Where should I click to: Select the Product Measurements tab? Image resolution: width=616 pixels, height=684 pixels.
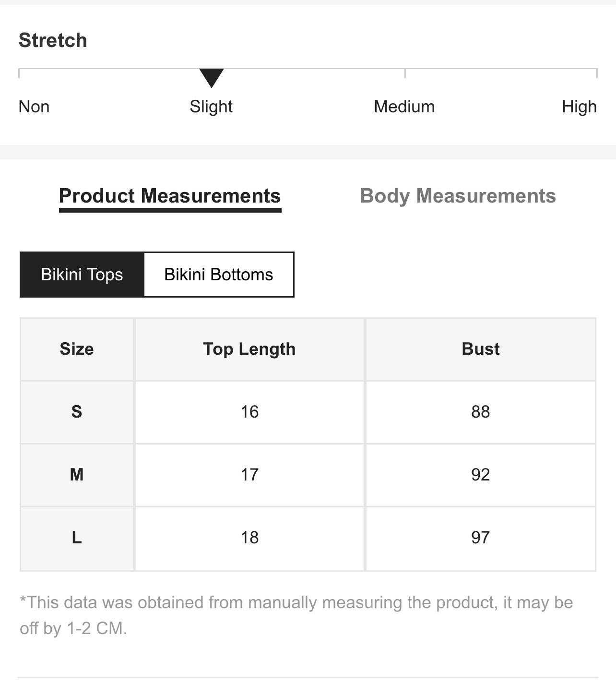170,196
